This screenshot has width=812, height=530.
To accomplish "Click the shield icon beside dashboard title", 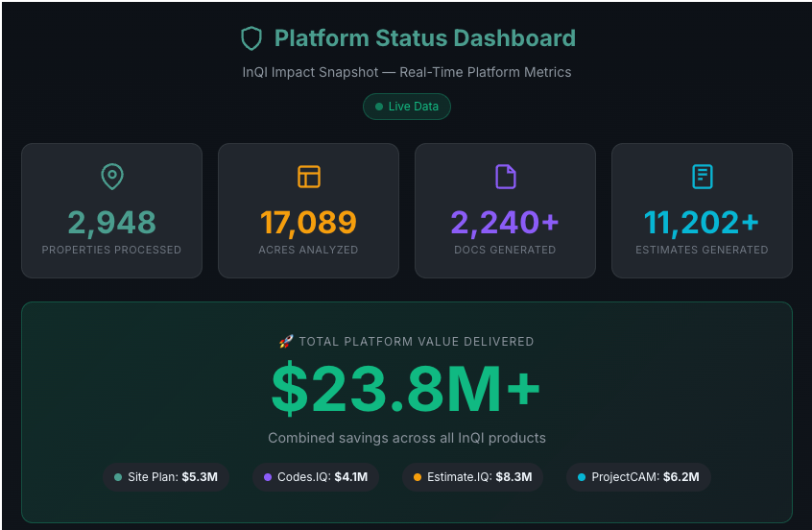I will [x=251, y=38].
